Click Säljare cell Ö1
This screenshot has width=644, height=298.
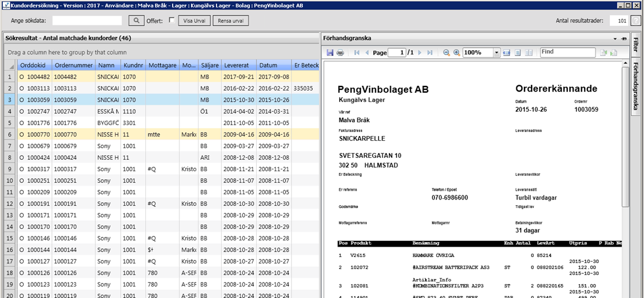(x=209, y=111)
